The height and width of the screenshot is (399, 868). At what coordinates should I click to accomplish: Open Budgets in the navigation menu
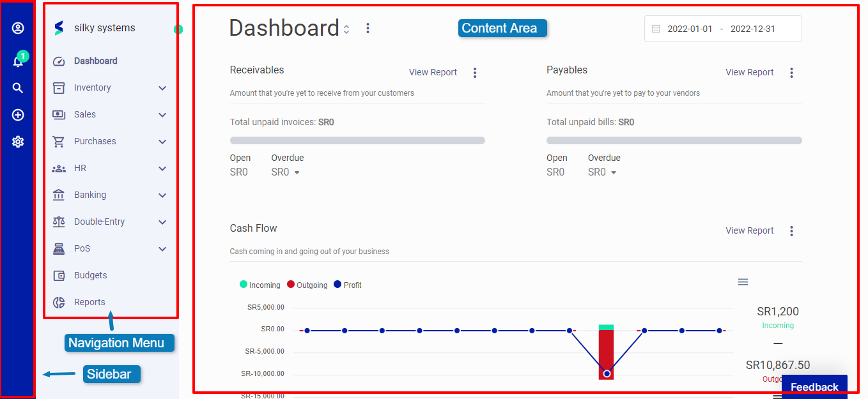pos(90,276)
